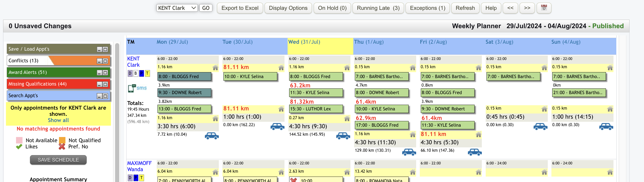Click the car icon beside Friday's 66.10 km total
Viewport: 644px width, 182px height.
475,152
